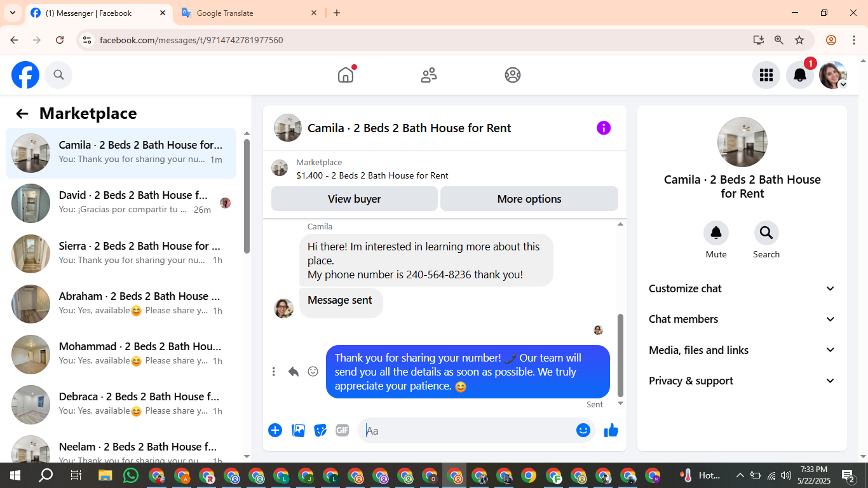Expand the Privacy & support section
Image resolution: width=868 pixels, height=488 pixels.
[x=742, y=381]
